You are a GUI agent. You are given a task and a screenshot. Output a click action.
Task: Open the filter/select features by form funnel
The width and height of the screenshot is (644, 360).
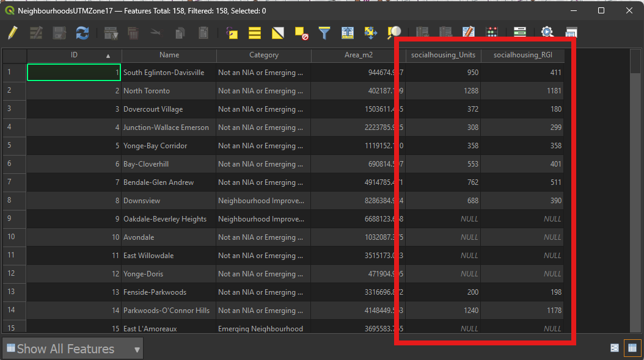324,33
